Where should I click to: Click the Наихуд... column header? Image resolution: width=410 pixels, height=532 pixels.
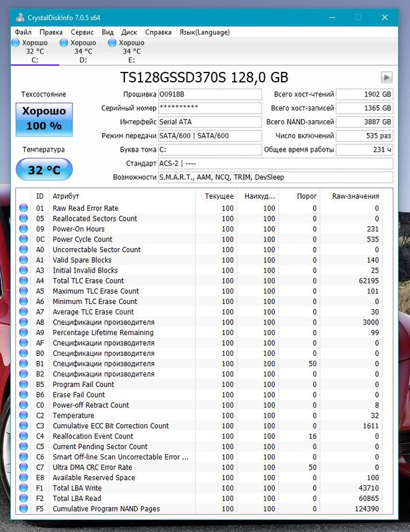coord(258,196)
